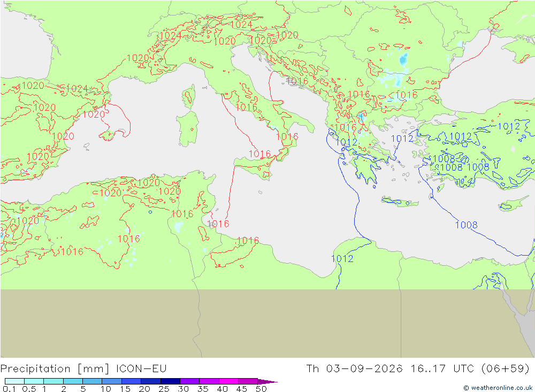
Task: Click the blue precipitation patch over Romania
Action: tap(403, 60)
